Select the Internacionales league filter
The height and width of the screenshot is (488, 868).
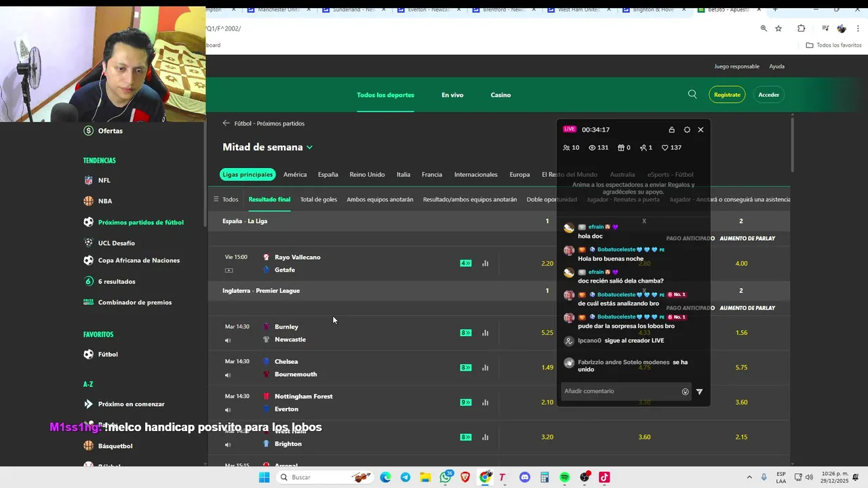[x=476, y=174]
